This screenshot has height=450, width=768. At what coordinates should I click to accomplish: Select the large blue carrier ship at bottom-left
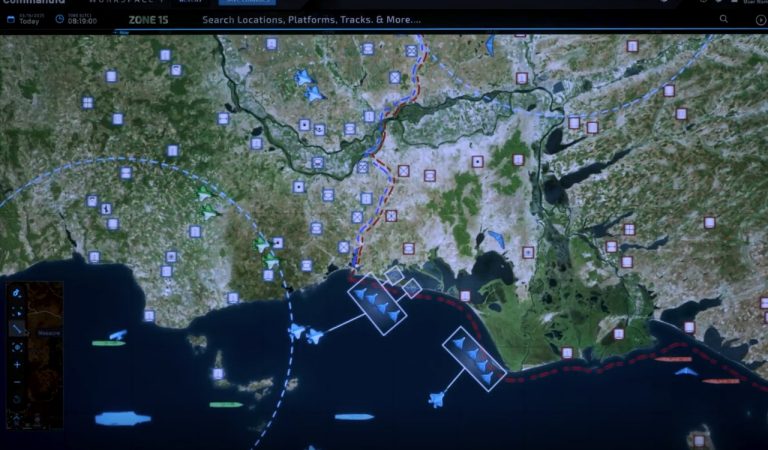[122, 418]
